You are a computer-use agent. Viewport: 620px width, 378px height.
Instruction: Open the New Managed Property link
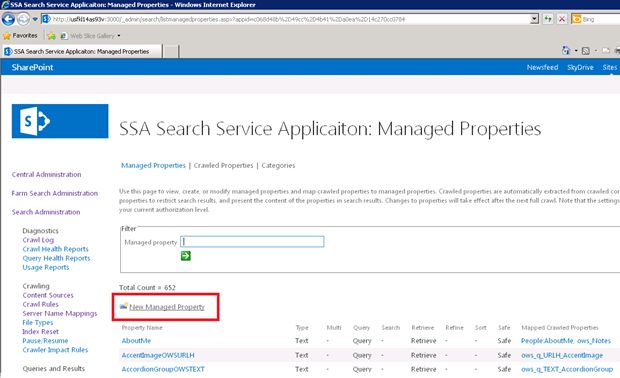[x=166, y=307]
